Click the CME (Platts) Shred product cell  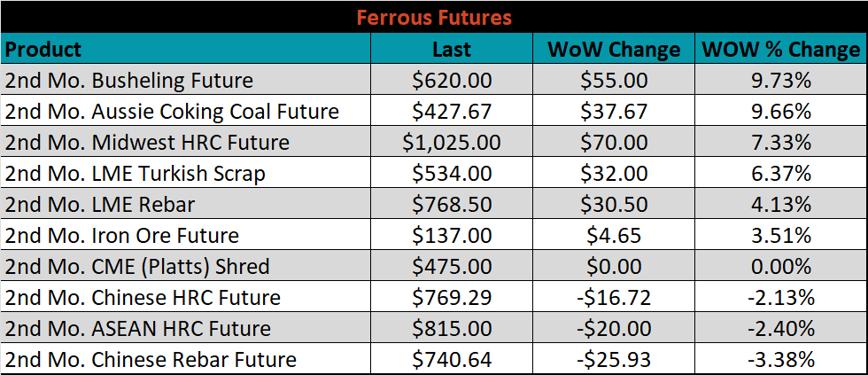(185, 265)
